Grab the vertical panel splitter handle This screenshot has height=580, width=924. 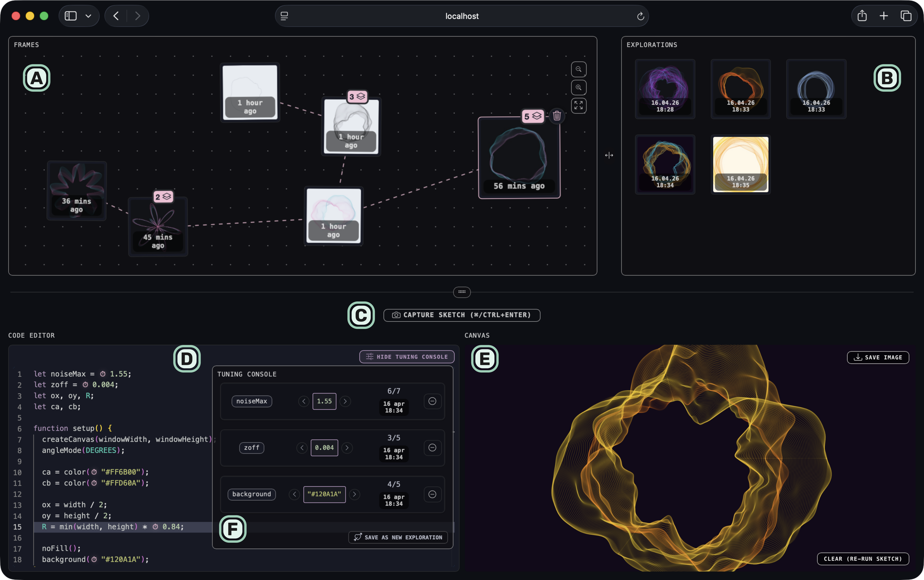click(x=609, y=155)
